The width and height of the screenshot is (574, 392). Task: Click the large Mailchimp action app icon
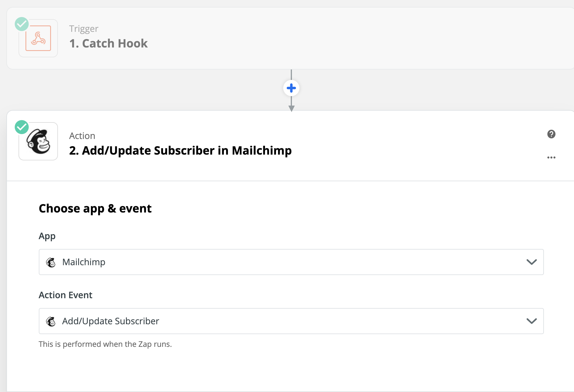pos(38,141)
